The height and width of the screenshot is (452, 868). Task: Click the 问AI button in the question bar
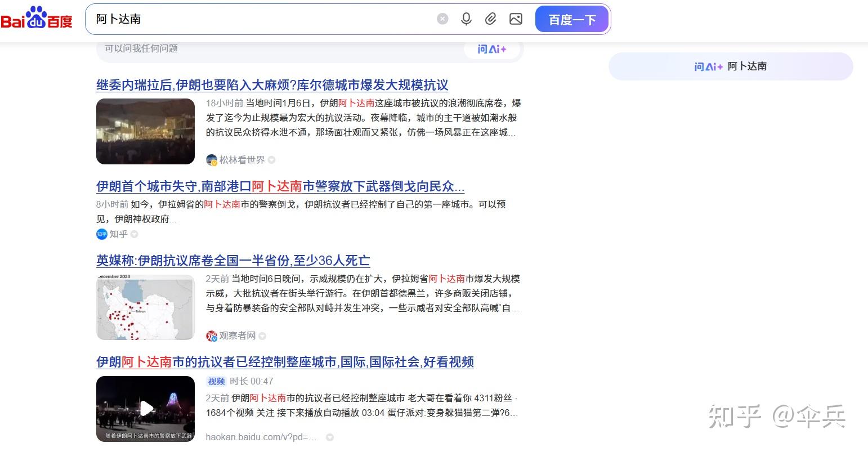pos(493,49)
